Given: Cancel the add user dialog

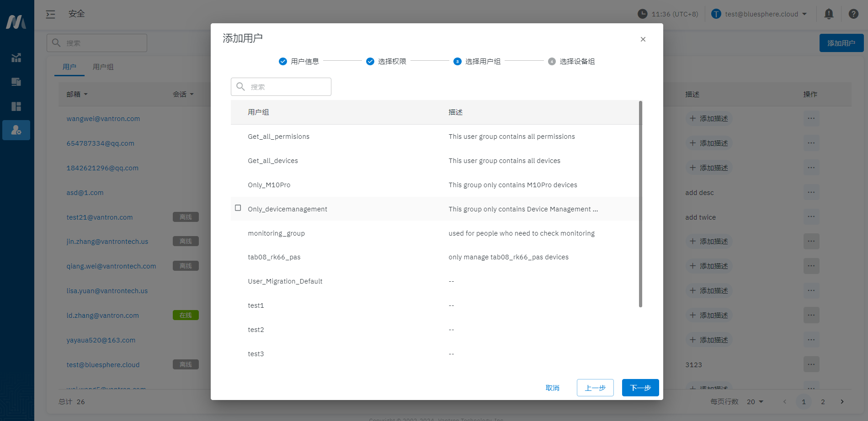Looking at the screenshot, I should click(x=552, y=388).
